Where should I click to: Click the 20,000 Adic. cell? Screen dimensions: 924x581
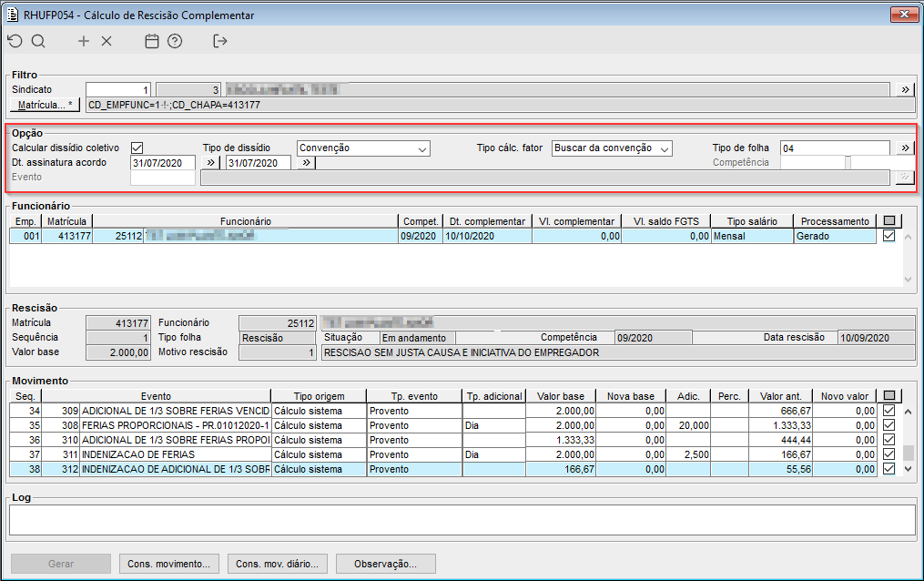pyautogui.click(x=688, y=425)
